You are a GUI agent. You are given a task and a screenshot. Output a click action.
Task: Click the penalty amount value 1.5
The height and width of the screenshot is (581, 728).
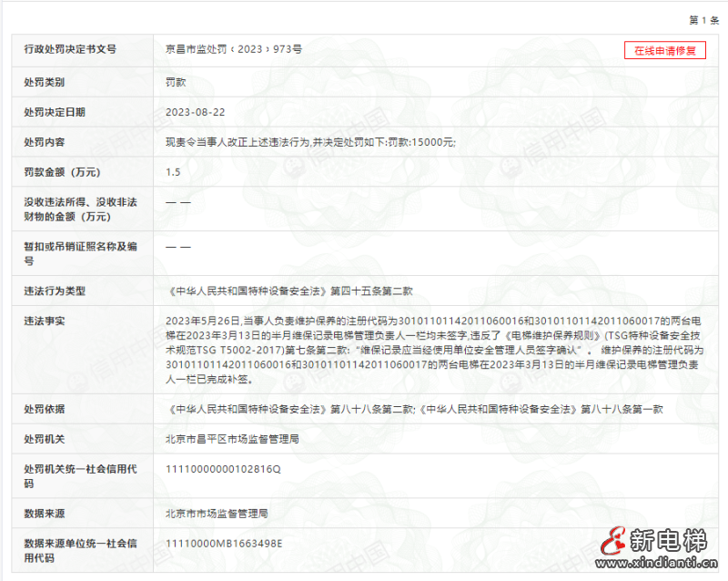point(173,171)
